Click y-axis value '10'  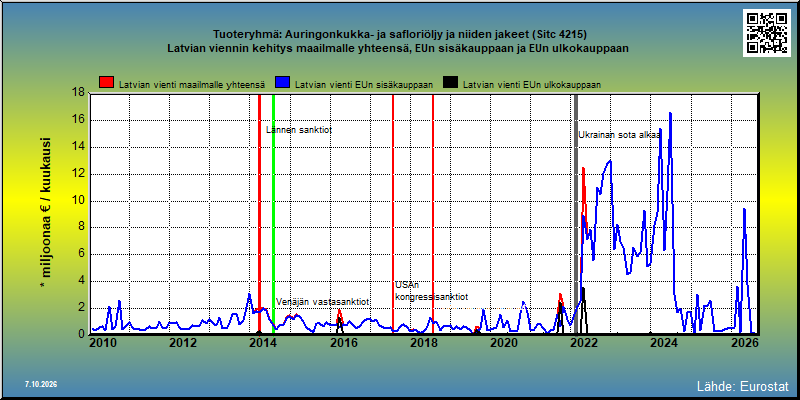coord(78,201)
